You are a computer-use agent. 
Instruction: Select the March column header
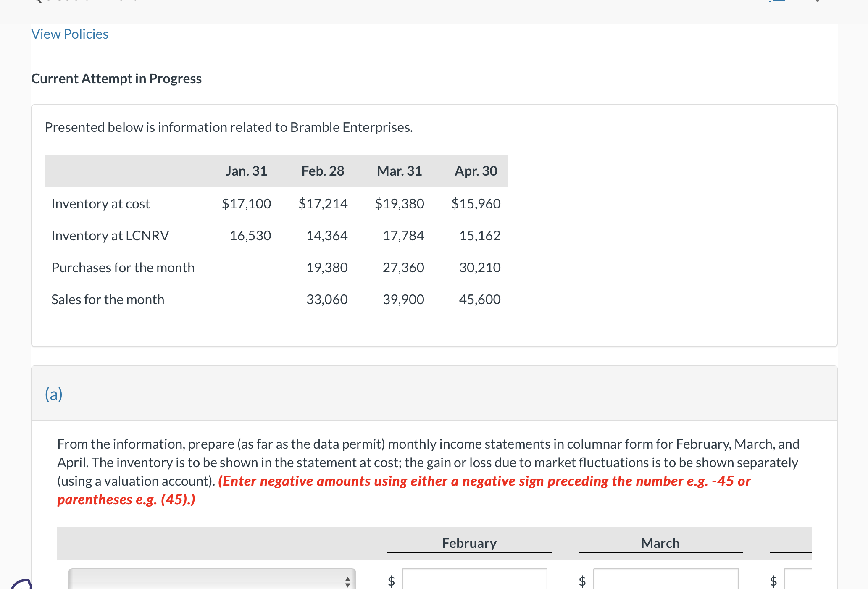tap(660, 543)
